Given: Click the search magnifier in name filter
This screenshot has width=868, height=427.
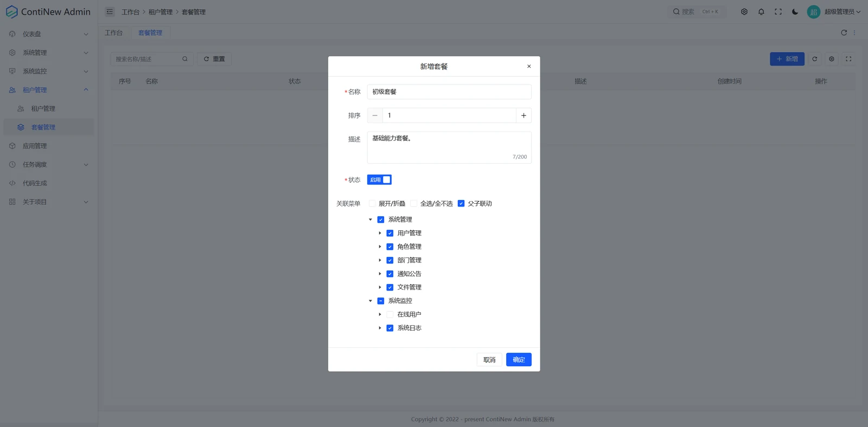Looking at the screenshot, I should tap(185, 59).
